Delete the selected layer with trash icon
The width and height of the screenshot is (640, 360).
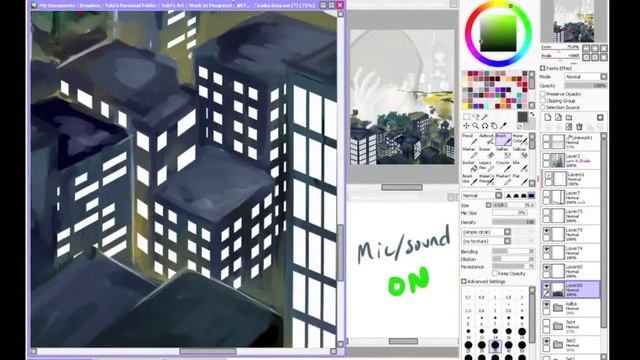click(579, 127)
